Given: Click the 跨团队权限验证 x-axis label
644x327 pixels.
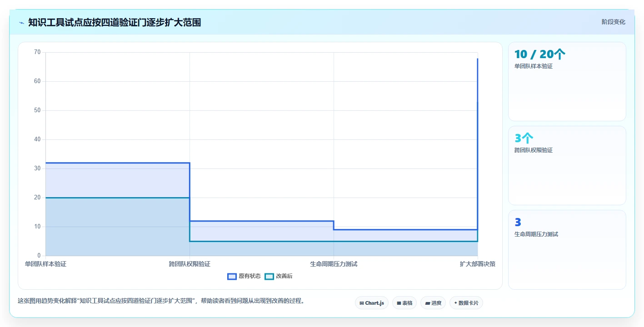Looking at the screenshot, I should point(190,264).
